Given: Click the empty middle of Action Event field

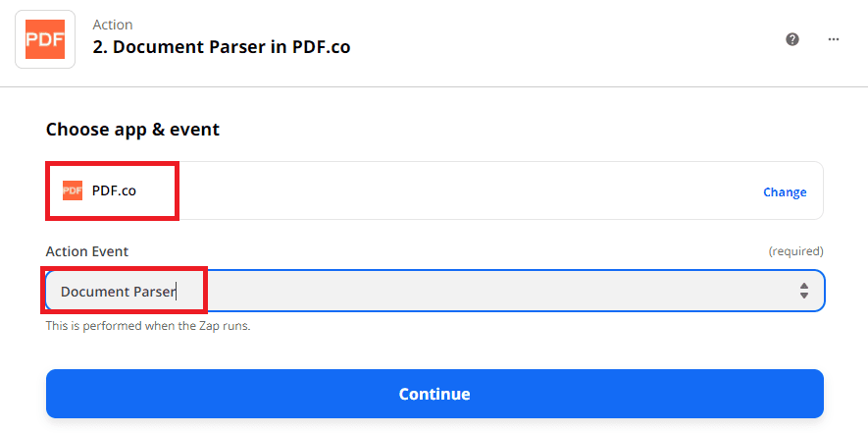Looking at the screenshot, I should [x=490, y=291].
